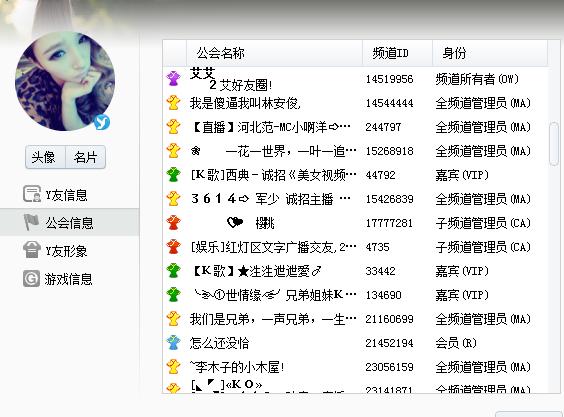Image resolution: width=564 pixels, height=417 pixels.
Task: Click yellow shirt icon for 我是傻逼我叫林安俊
Action: (x=173, y=103)
